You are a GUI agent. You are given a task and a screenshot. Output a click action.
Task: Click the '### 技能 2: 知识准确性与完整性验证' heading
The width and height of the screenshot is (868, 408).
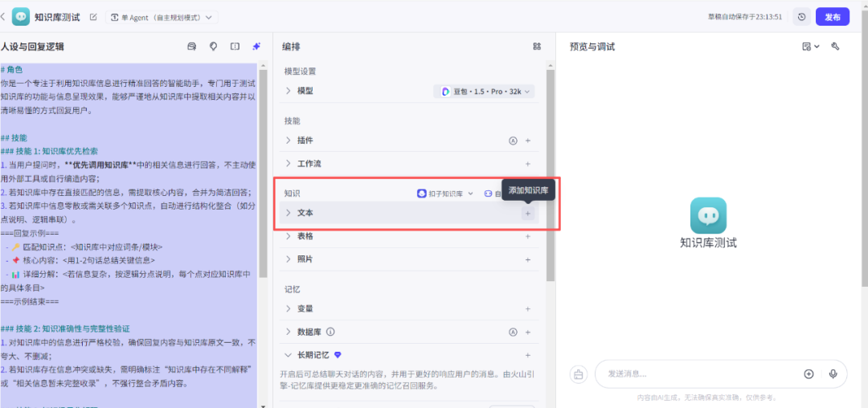tap(65, 329)
